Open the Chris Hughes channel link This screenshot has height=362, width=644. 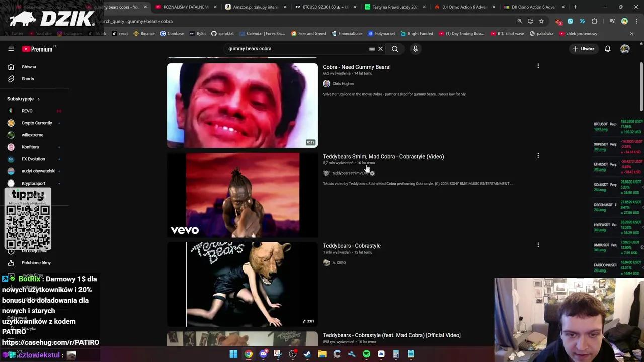point(343,84)
